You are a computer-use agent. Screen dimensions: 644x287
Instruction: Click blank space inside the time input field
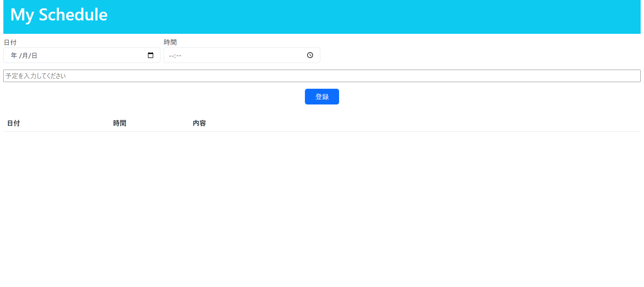click(x=241, y=56)
